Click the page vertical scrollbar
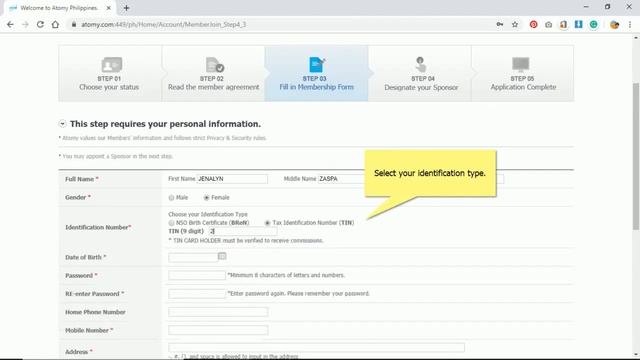Viewport: 640px width, 360px height. click(x=636, y=155)
